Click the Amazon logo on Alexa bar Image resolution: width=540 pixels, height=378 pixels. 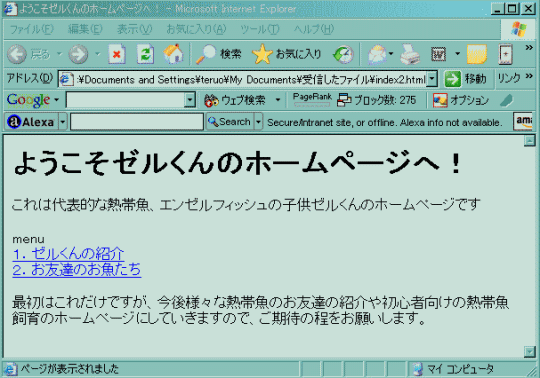[523, 121]
